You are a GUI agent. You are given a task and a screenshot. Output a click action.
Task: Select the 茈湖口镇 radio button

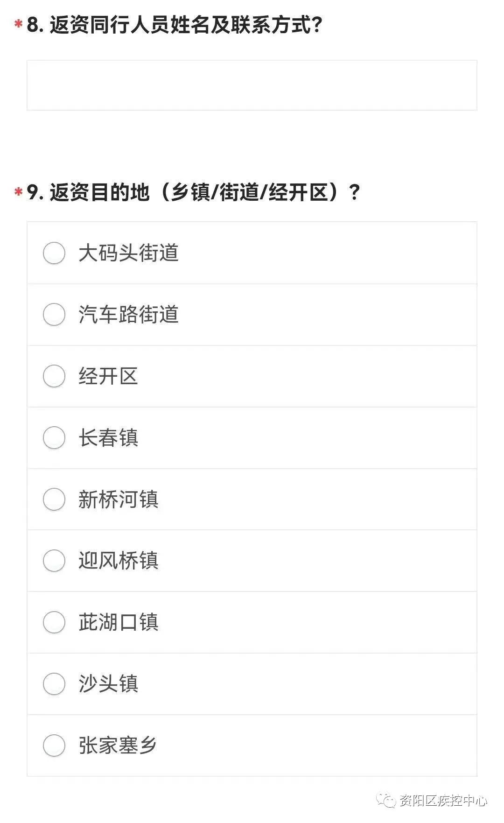pyautogui.click(x=54, y=622)
